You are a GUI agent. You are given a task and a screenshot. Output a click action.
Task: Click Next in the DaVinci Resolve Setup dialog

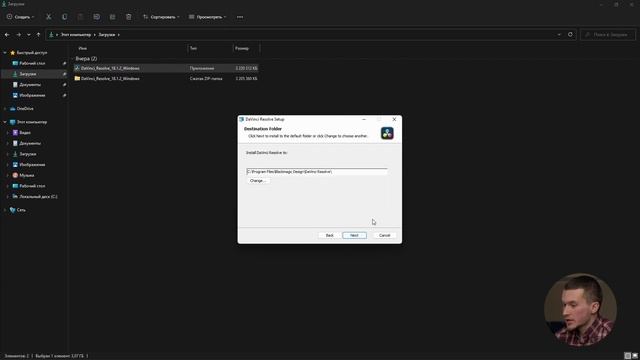pyautogui.click(x=354, y=235)
